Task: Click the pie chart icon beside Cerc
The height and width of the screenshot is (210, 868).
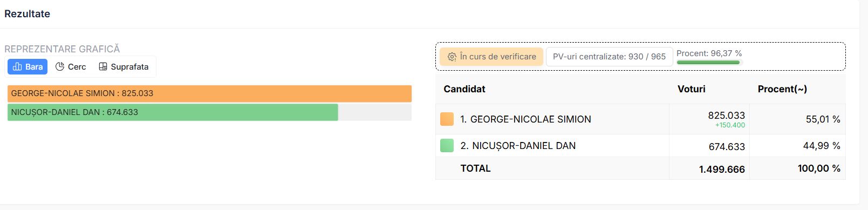Action: point(60,67)
